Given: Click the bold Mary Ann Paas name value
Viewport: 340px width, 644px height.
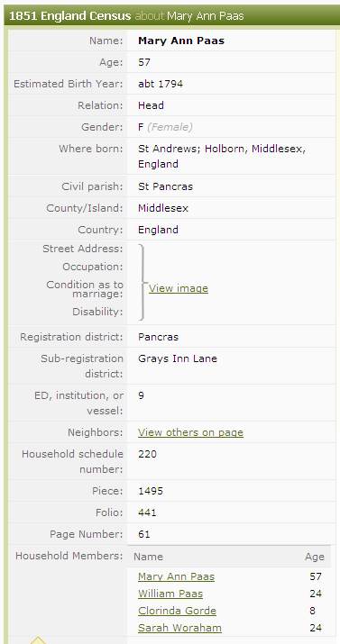Looking at the screenshot, I should click(x=181, y=41).
